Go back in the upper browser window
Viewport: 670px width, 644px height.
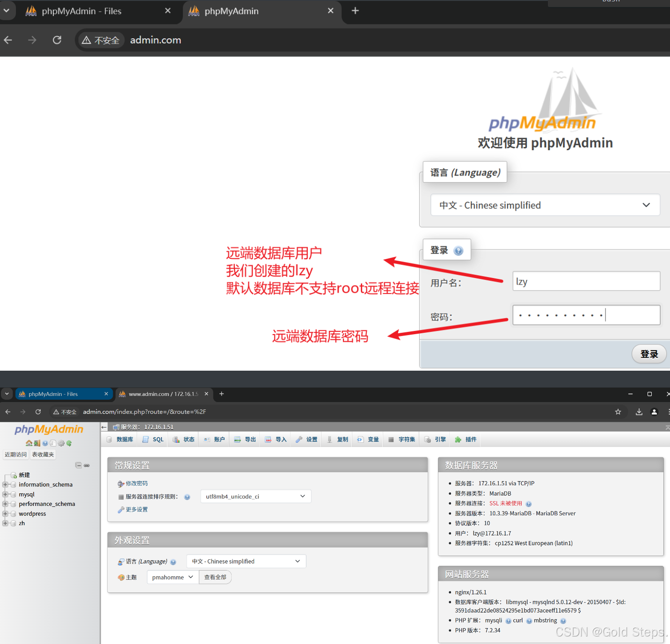(x=8, y=40)
